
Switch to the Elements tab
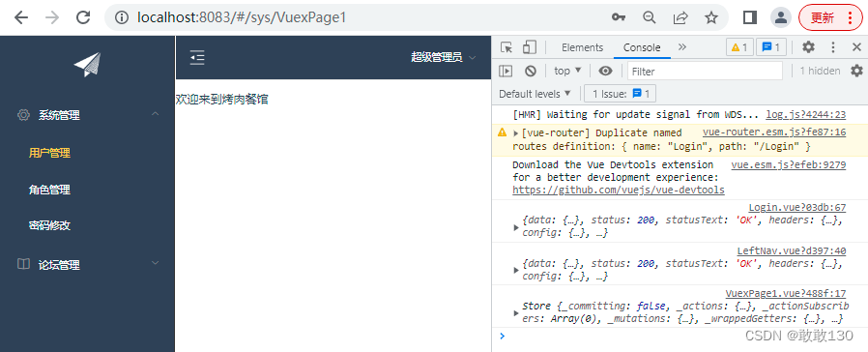pyautogui.click(x=582, y=47)
